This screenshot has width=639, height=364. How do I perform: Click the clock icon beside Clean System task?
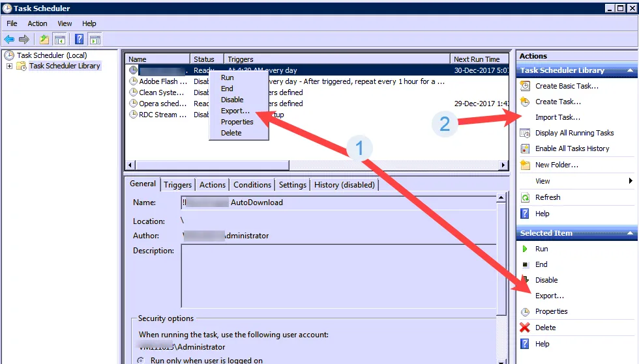133,92
